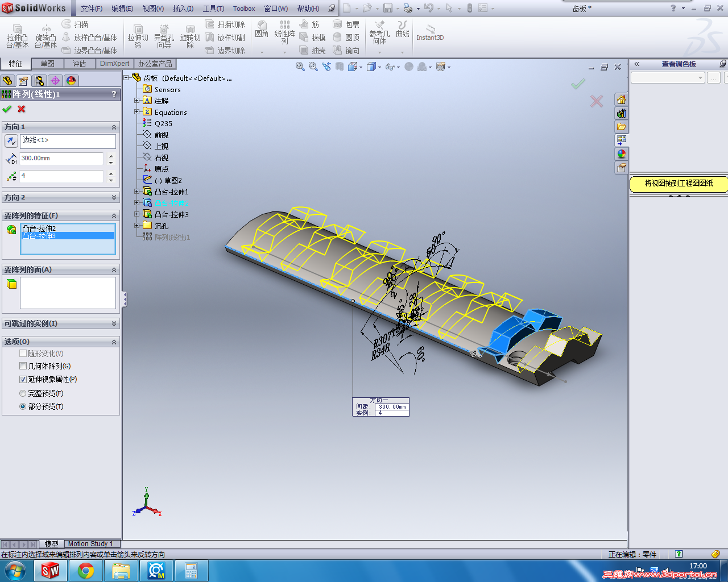Choose the 筋 rib tool

[309, 24]
